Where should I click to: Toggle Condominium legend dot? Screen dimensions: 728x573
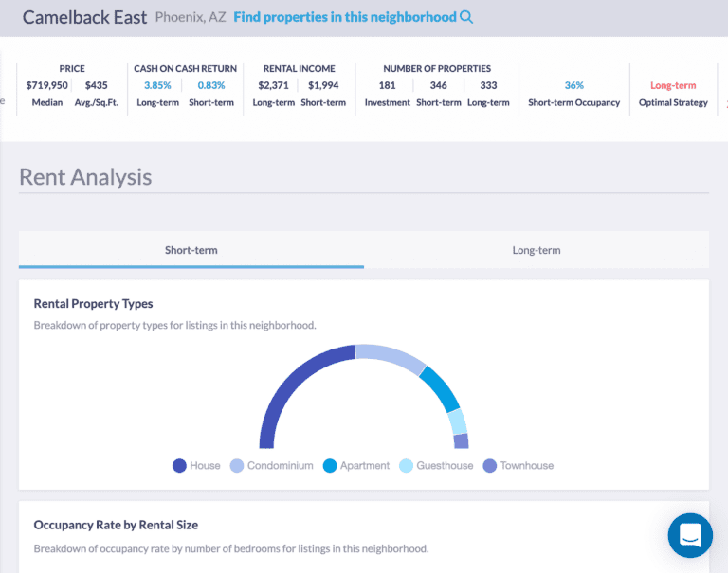(237, 465)
